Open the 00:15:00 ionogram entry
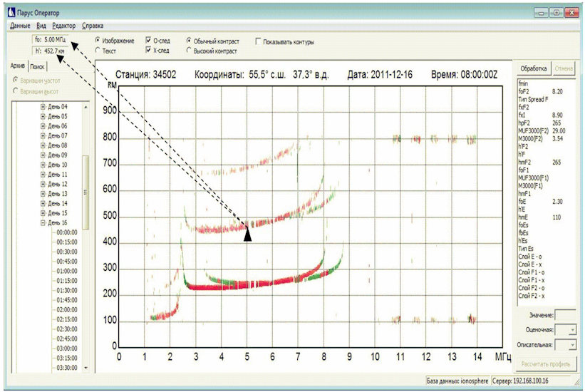Viewport: 585px width, 392px height. tap(67, 242)
